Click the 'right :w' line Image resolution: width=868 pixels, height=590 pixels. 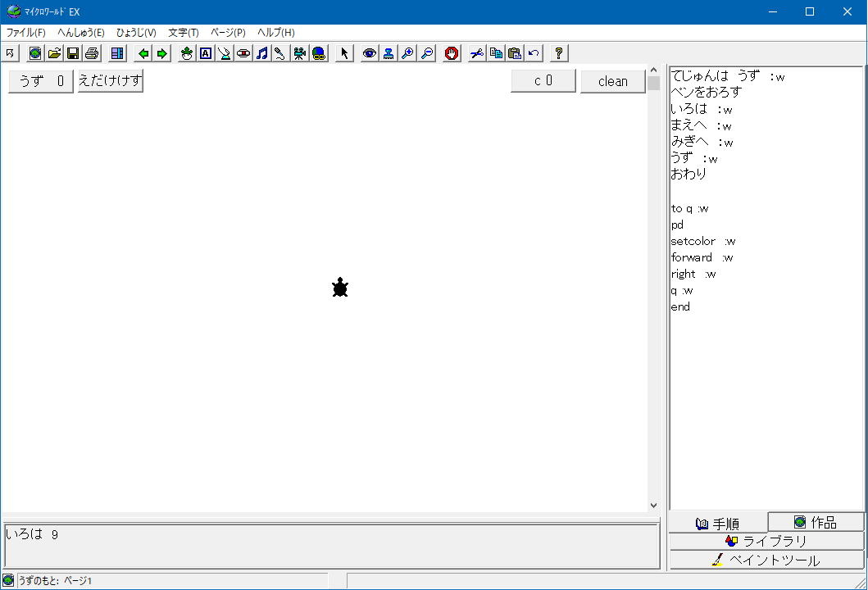[693, 274]
